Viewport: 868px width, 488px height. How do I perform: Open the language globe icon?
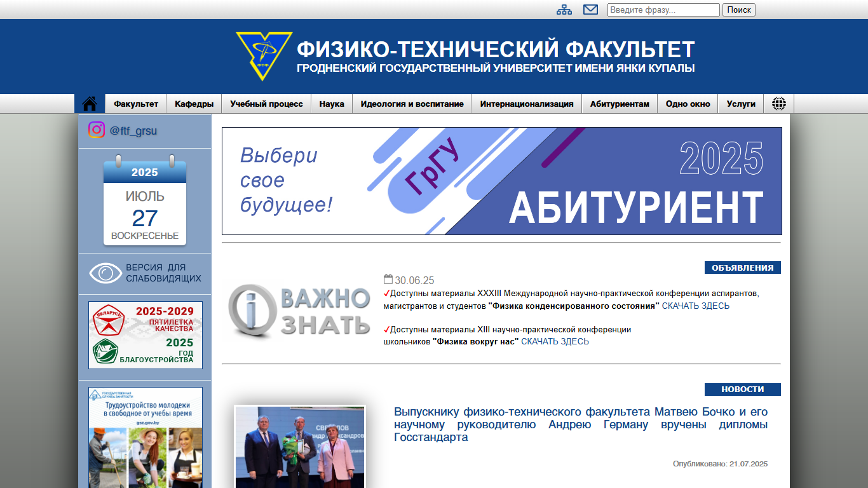[779, 104]
